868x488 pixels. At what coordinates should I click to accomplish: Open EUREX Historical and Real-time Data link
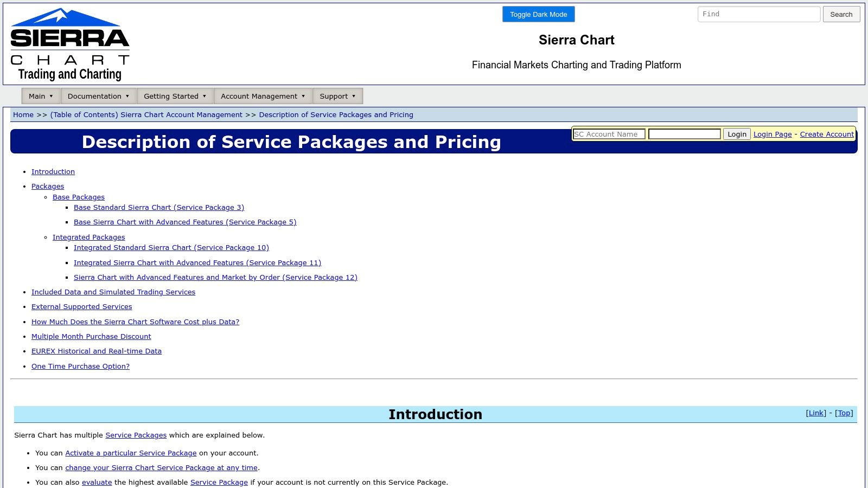[x=97, y=351]
